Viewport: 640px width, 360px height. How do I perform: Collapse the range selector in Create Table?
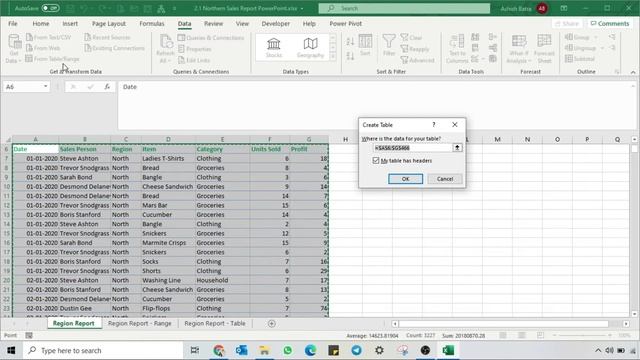[x=457, y=148]
